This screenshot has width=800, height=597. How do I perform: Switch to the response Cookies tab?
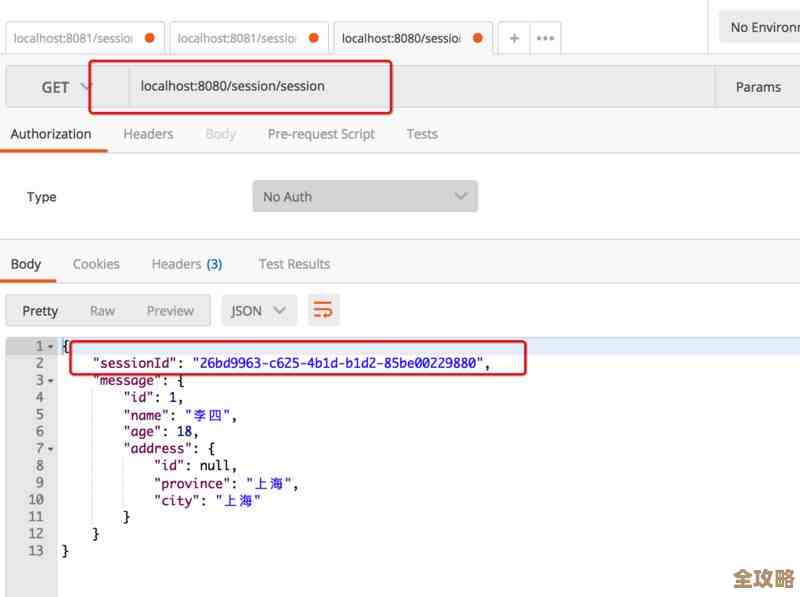click(96, 264)
